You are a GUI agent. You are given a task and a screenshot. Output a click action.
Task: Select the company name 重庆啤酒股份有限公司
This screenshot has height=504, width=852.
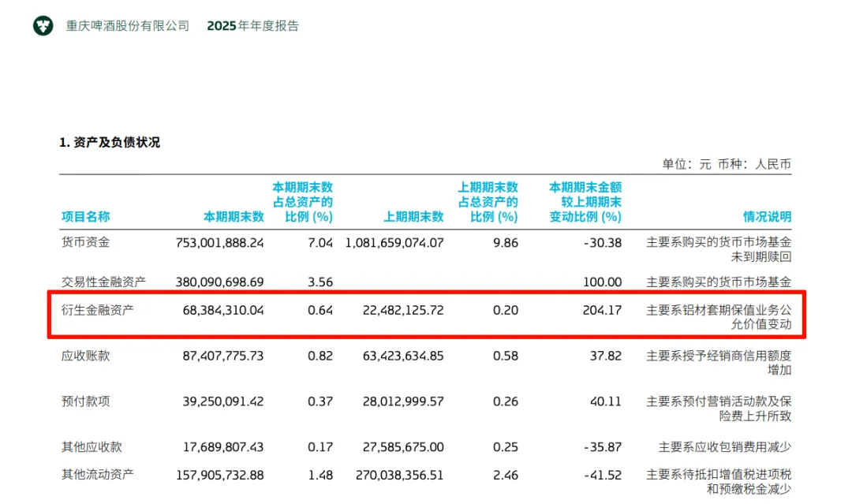(128, 26)
